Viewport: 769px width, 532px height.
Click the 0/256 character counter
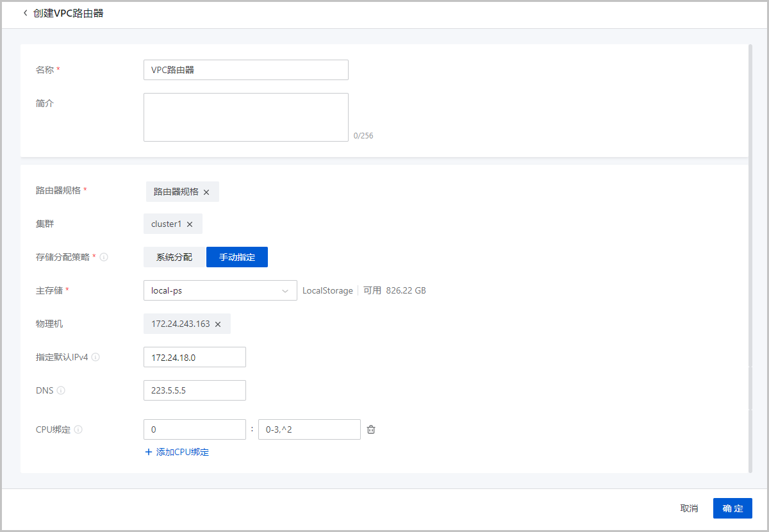[x=363, y=136]
